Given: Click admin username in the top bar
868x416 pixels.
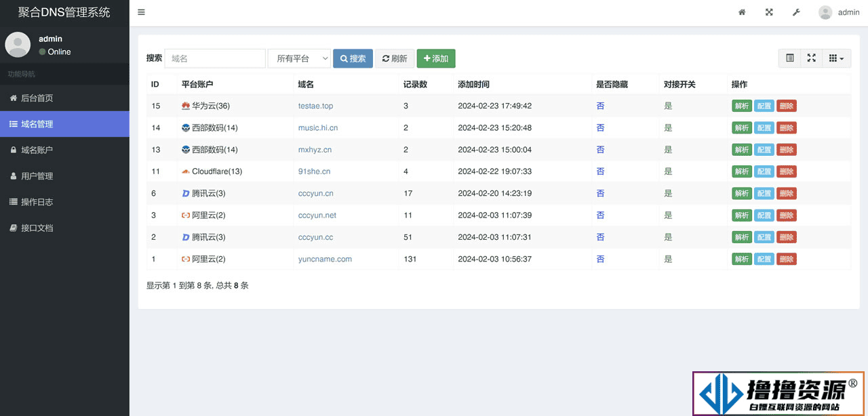Looking at the screenshot, I should (x=849, y=12).
